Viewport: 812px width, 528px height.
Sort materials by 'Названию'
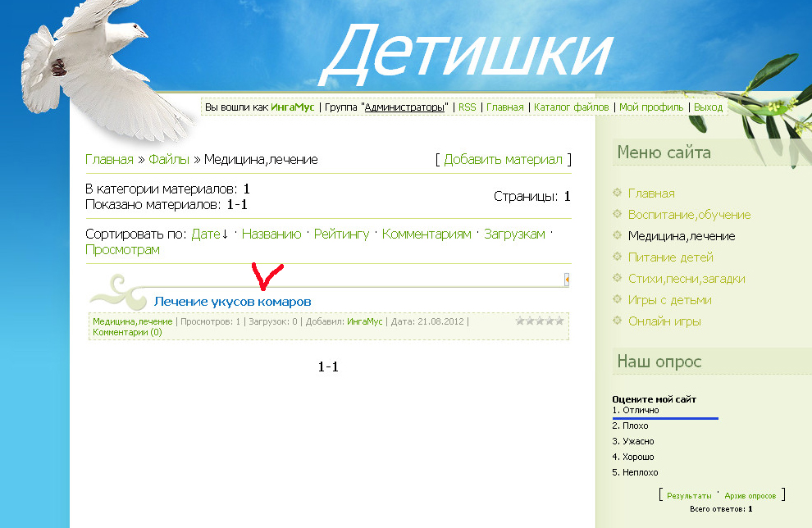[x=271, y=234]
